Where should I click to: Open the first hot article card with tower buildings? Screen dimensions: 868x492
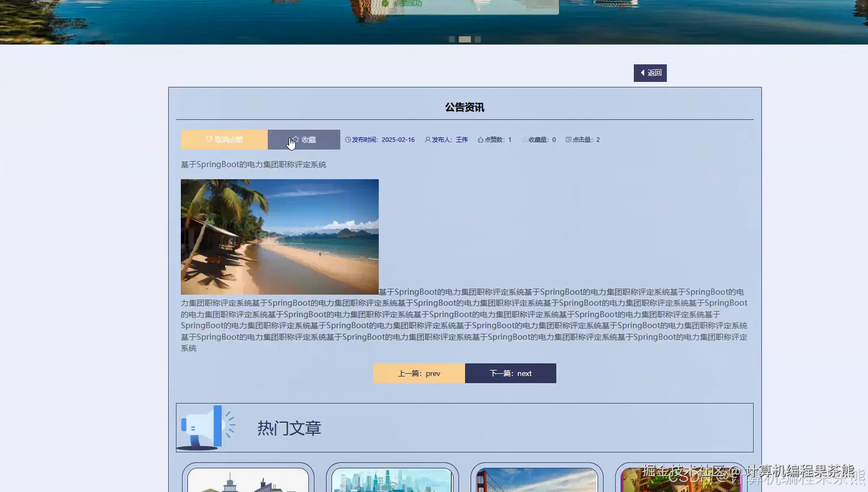(x=248, y=478)
